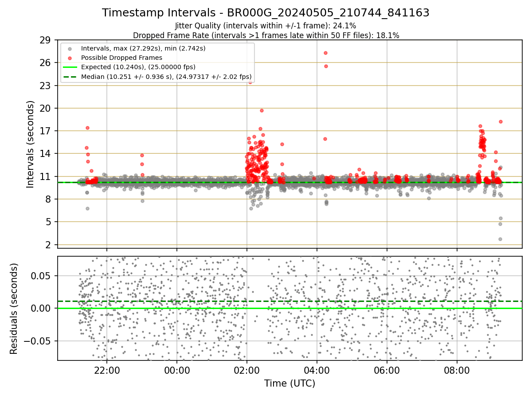This screenshot has width=532, height=399.
Task: Click the lowest gray interval point near 2 seconds
Action: click(x=500, y=239)
